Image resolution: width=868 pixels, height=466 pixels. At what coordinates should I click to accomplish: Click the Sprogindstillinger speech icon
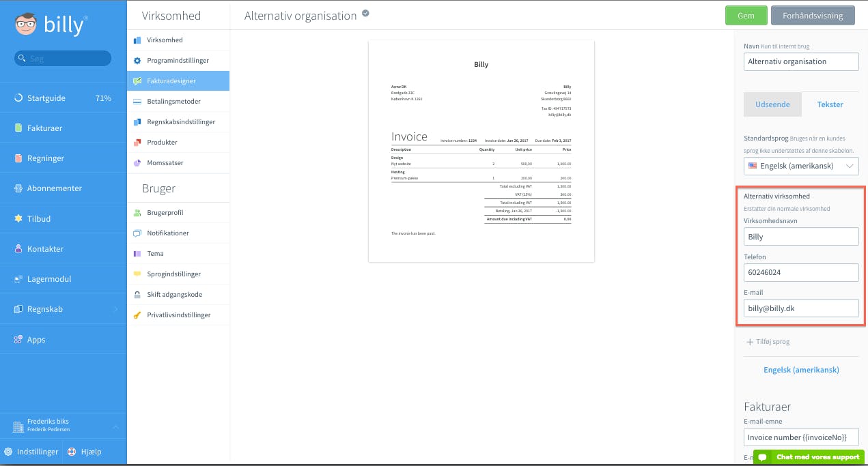tap(137, 274)
